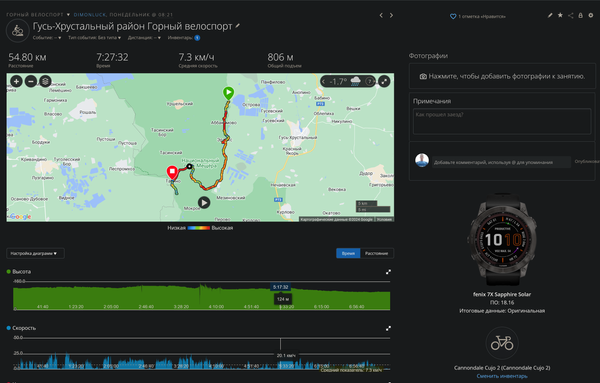This screenshot has width=600, height=383.
Task: Click the Скорость chart label
Action: pos(24,328)
